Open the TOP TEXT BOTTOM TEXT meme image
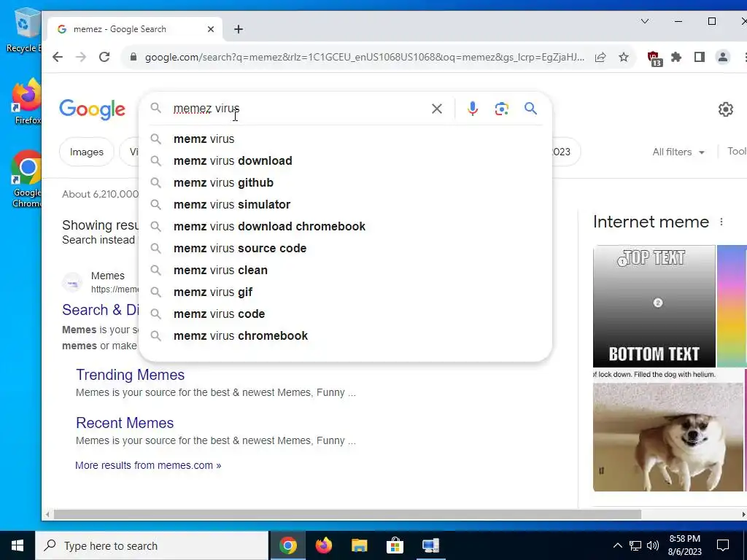 point(654,306)
